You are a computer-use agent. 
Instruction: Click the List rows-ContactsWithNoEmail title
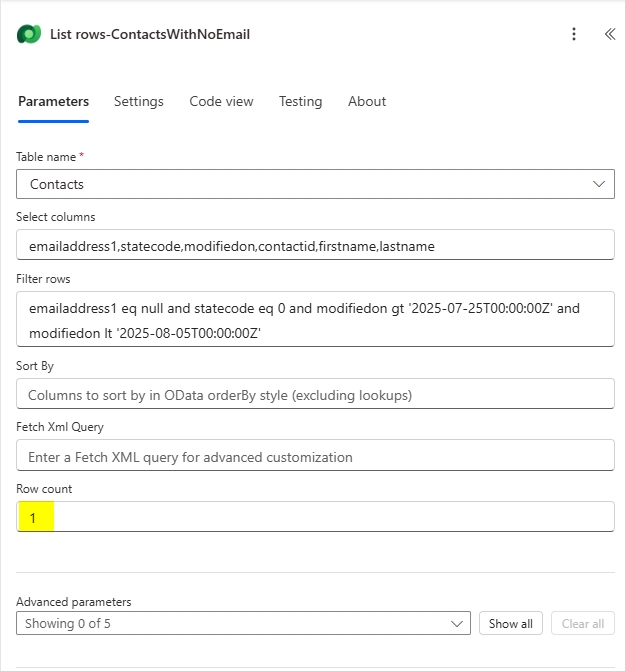click(150, 34)
